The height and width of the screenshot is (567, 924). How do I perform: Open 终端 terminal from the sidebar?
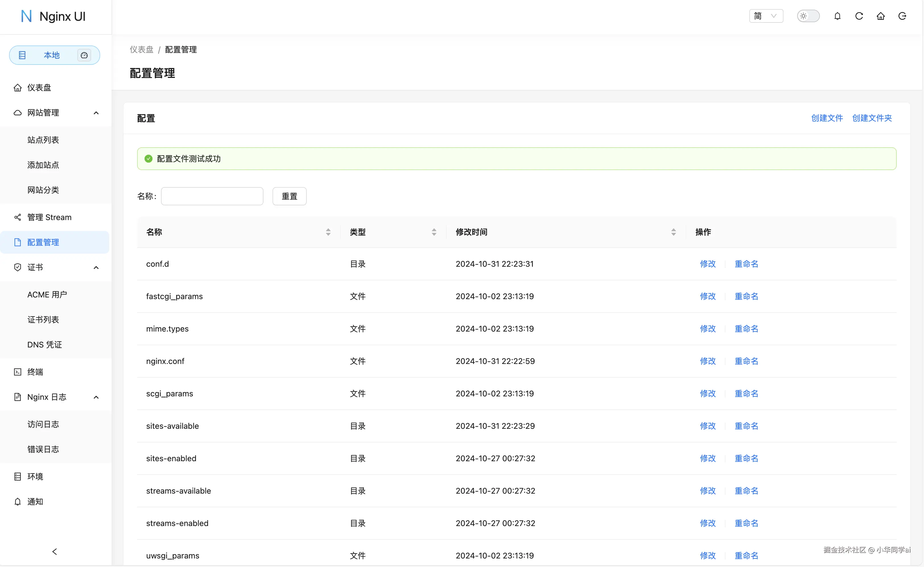pyautogui.click(x=35, y=372)
